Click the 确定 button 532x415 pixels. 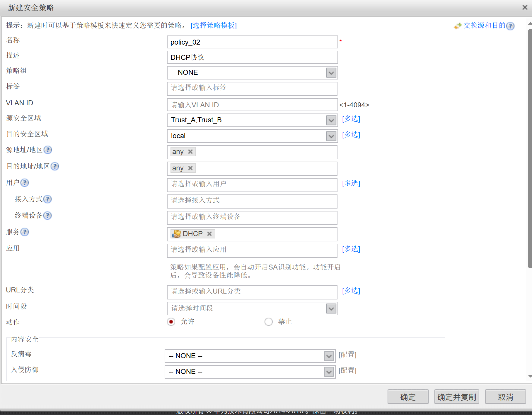tap(408, 397)
